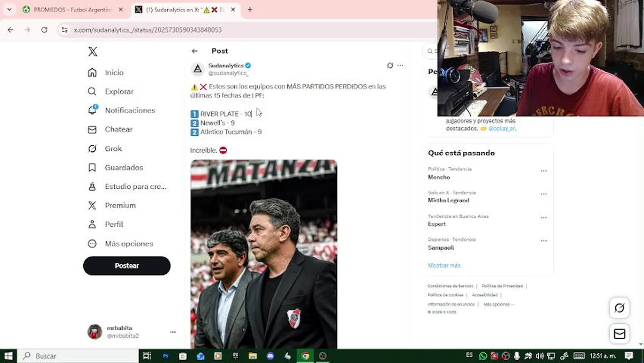Open Windows Start menu

[x=9, y=356]
